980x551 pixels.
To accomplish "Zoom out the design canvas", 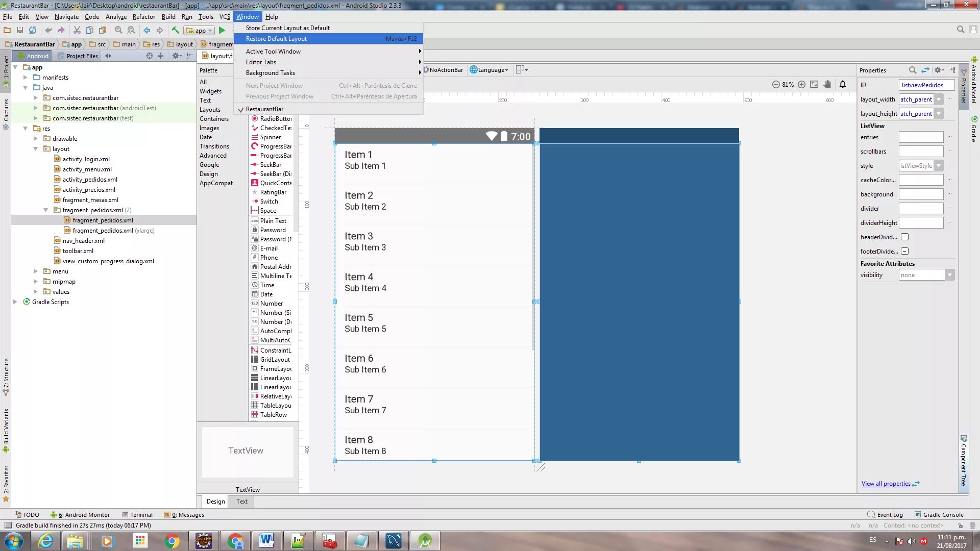I will coord(776,85).
